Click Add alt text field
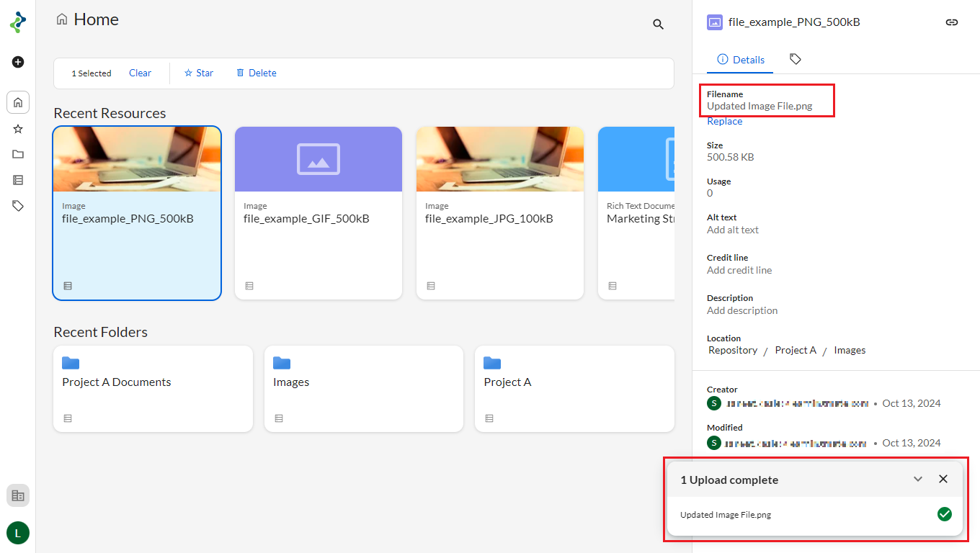The width and height of the screenshot is (980, 553). [x=733, y=230]
